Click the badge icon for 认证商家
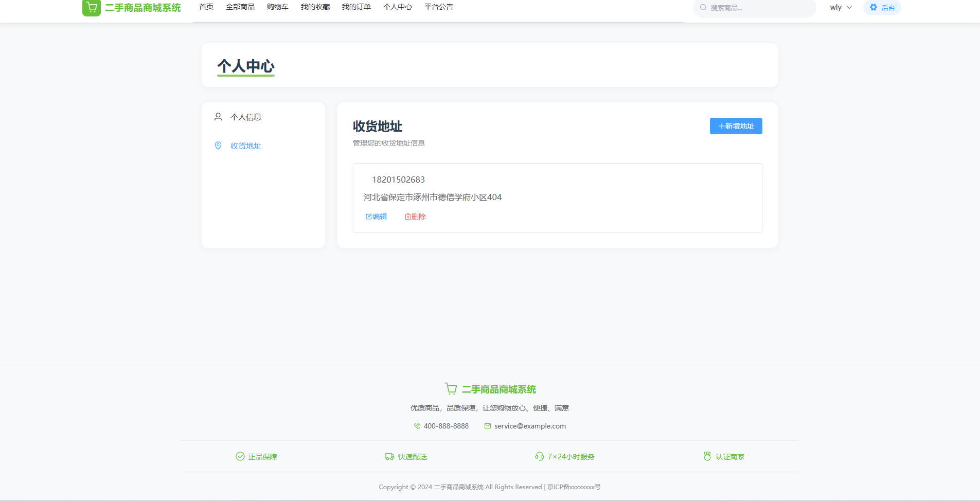Viewport: 980px width, 501px height. [x=707, y=456]
